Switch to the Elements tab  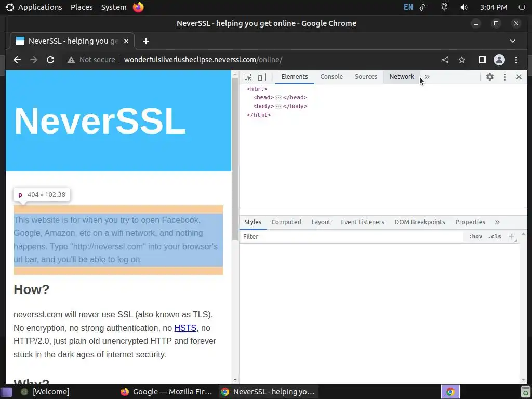[295, 77]
